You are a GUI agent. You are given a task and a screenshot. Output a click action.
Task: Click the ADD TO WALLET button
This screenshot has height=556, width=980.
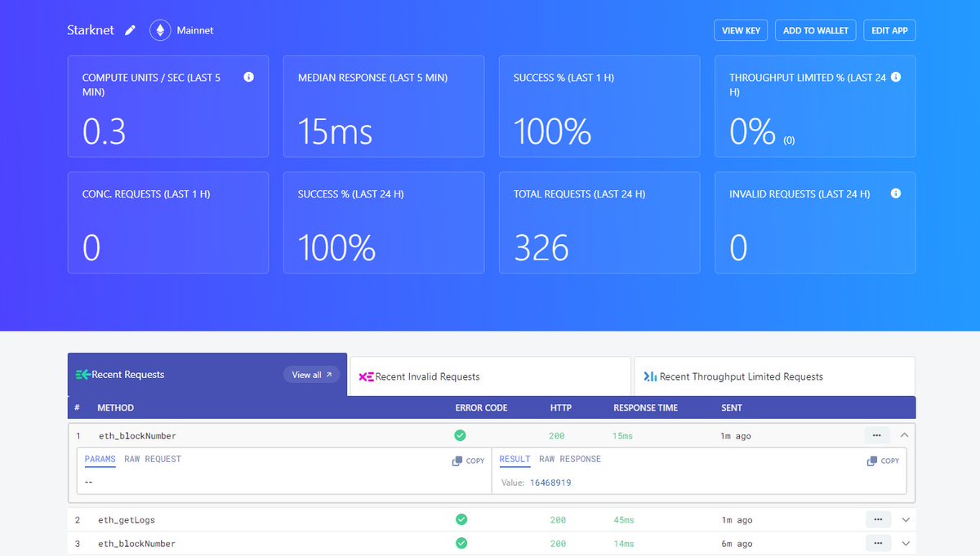coord(815,29)
